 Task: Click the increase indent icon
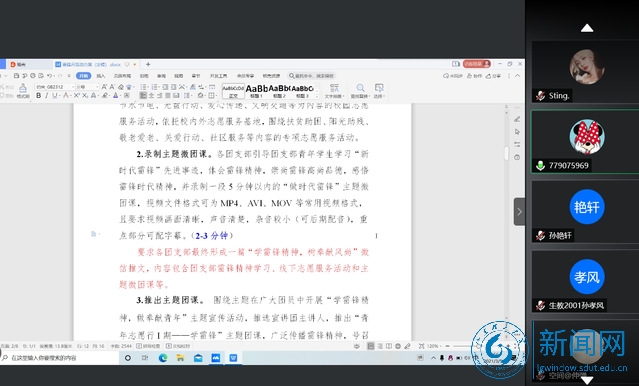click(x=173, y=87)
